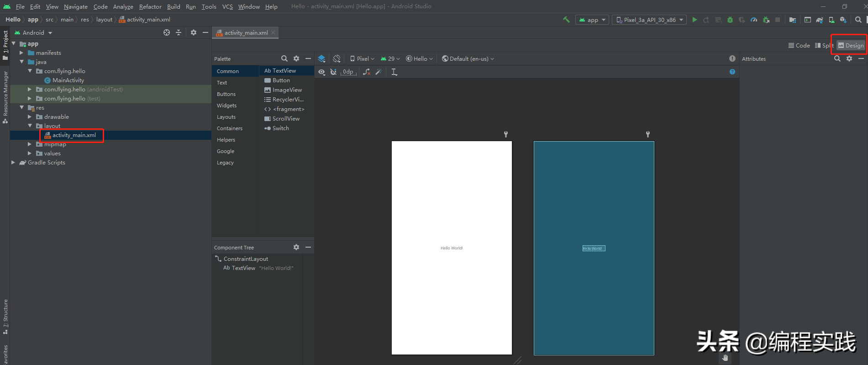Open Component Tree settings gear

click(296, 247)
